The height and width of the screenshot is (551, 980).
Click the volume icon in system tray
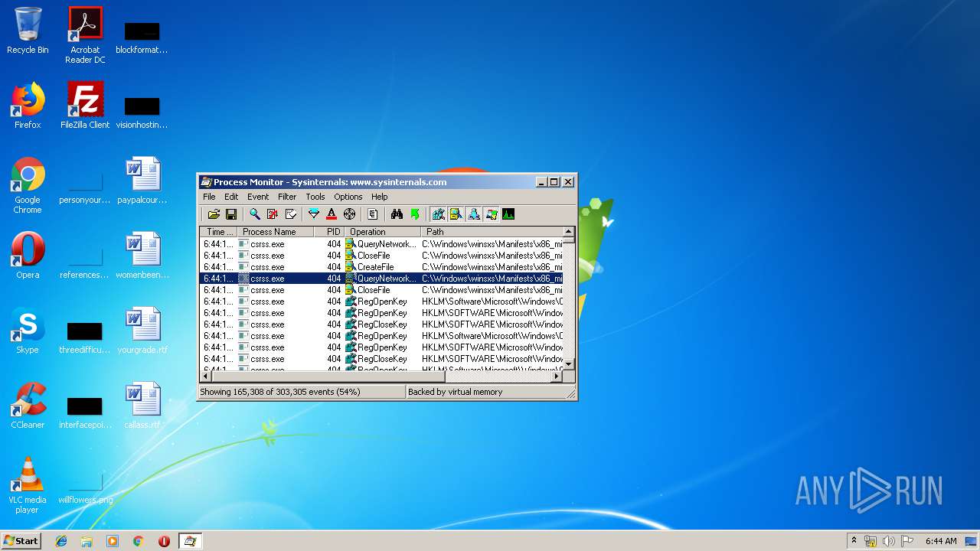889,541
